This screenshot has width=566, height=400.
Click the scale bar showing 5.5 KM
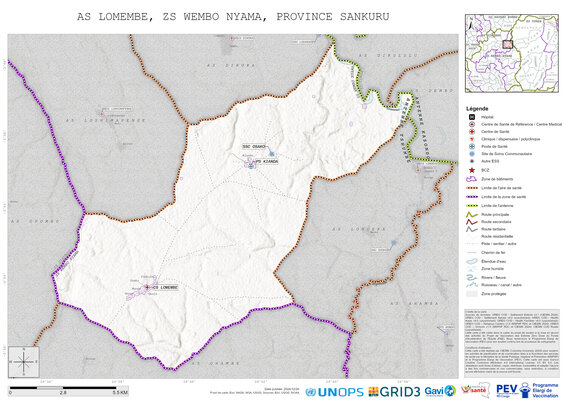click(x=69, y=390)
